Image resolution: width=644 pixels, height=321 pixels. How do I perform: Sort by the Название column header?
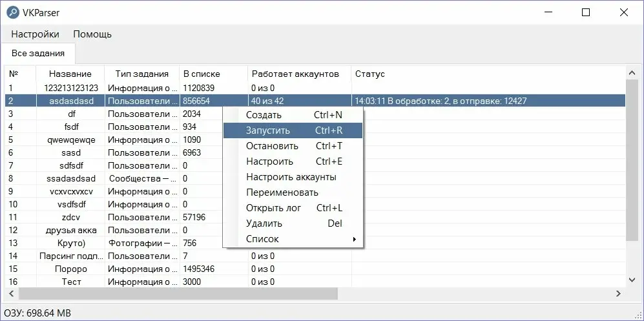(x=70, y=74)
